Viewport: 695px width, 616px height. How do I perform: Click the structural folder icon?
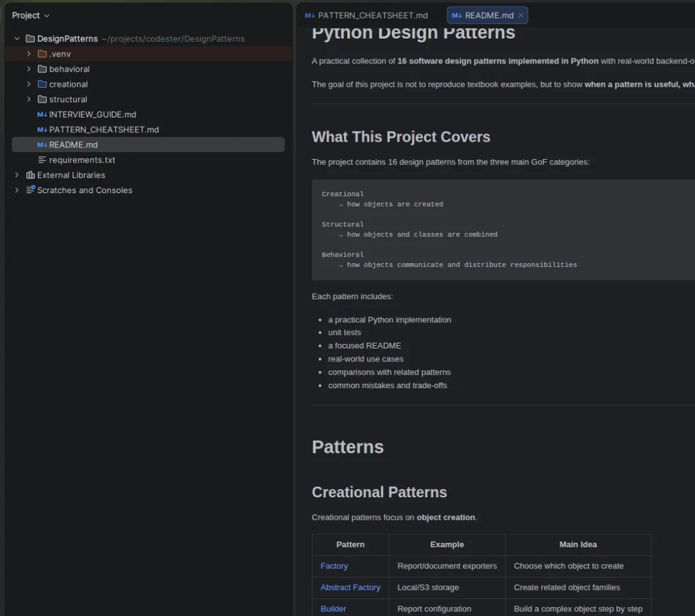point(42,99)
